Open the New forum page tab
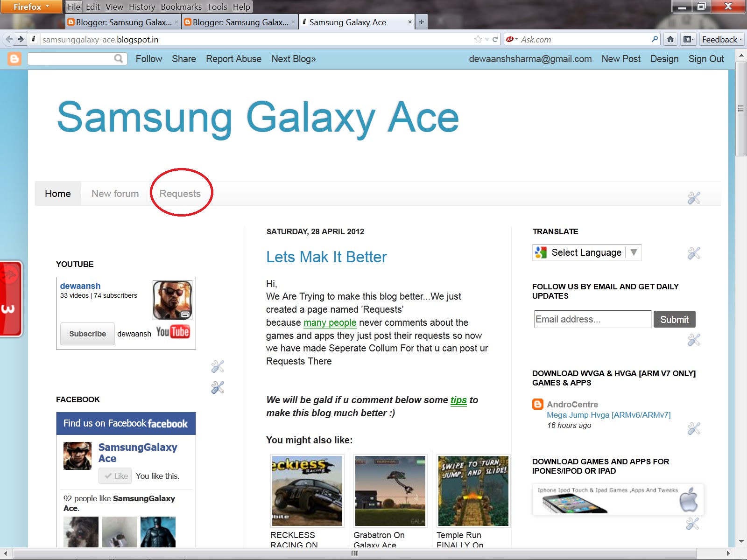747x560 pixels. 115,194
